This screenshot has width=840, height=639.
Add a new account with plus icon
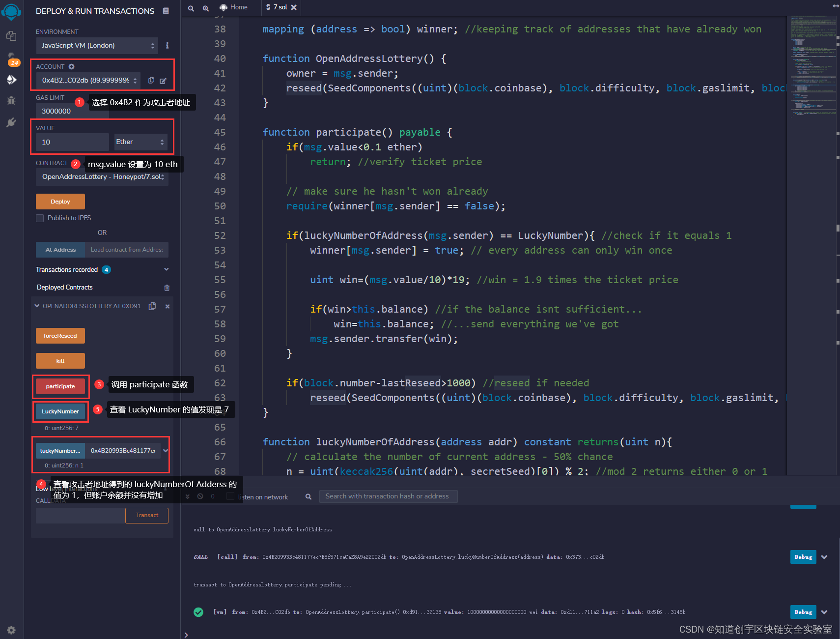71,66
